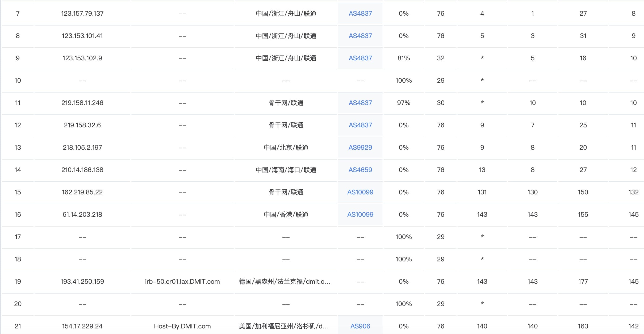
Task: Open the AS4659 link
Action: tap(360, 170)
